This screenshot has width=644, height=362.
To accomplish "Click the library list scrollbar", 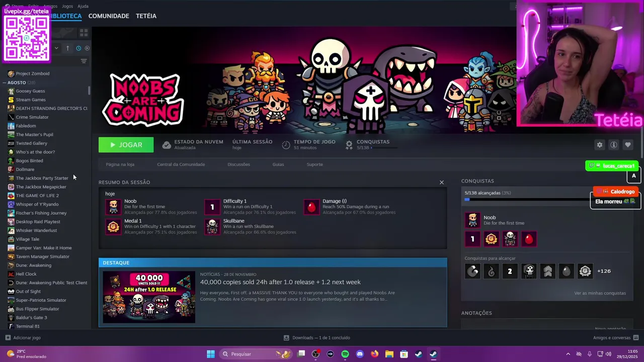I will (x=90, y=90).
